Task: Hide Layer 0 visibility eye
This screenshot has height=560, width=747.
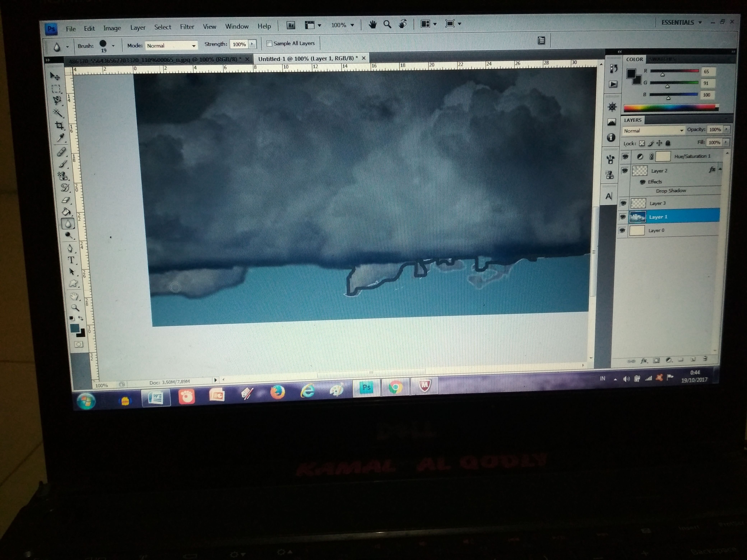Action: coord(622,230)
